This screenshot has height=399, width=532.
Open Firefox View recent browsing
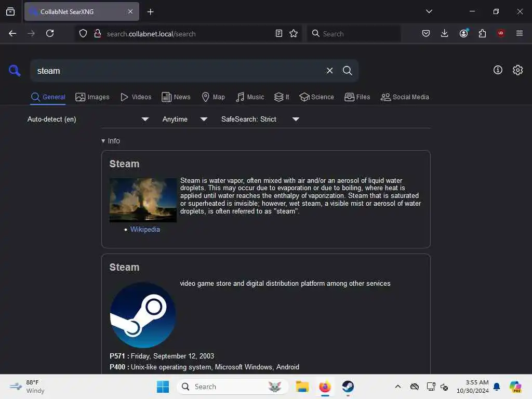pos(10,11)
